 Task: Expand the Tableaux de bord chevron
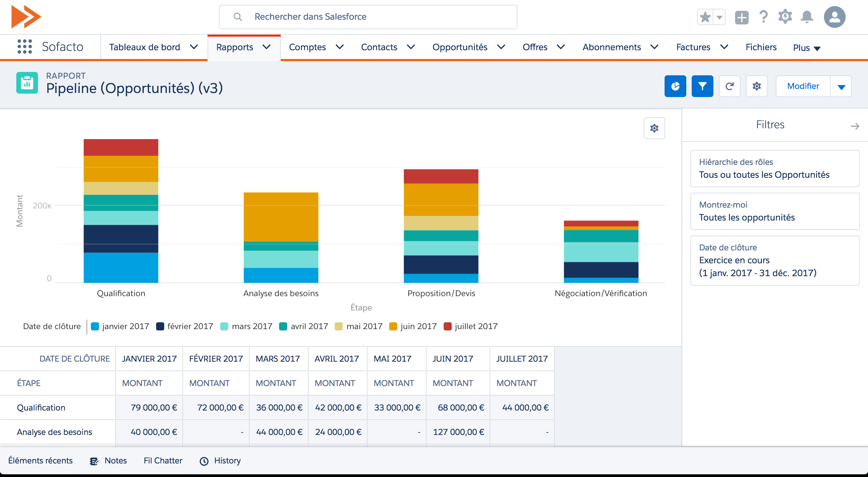(194, 47)
